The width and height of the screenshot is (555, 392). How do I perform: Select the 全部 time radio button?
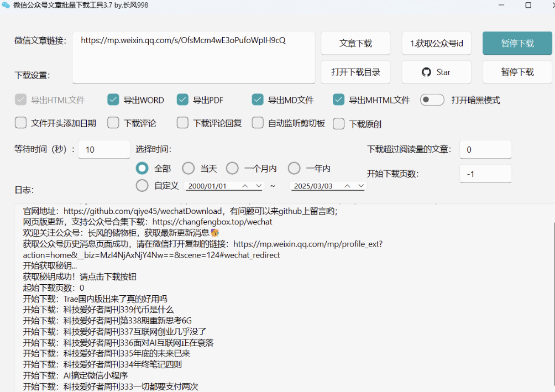point(142,168)
